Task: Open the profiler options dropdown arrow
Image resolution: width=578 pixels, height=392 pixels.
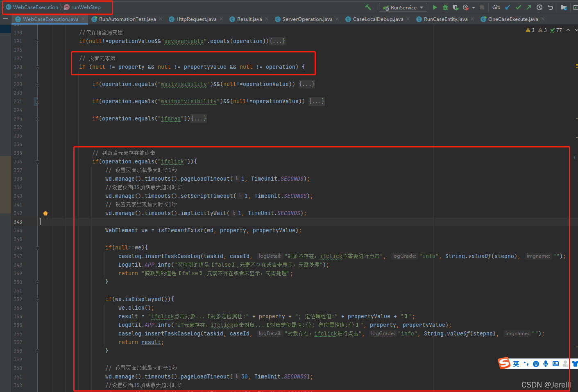Action: click(x=474, y=8)
